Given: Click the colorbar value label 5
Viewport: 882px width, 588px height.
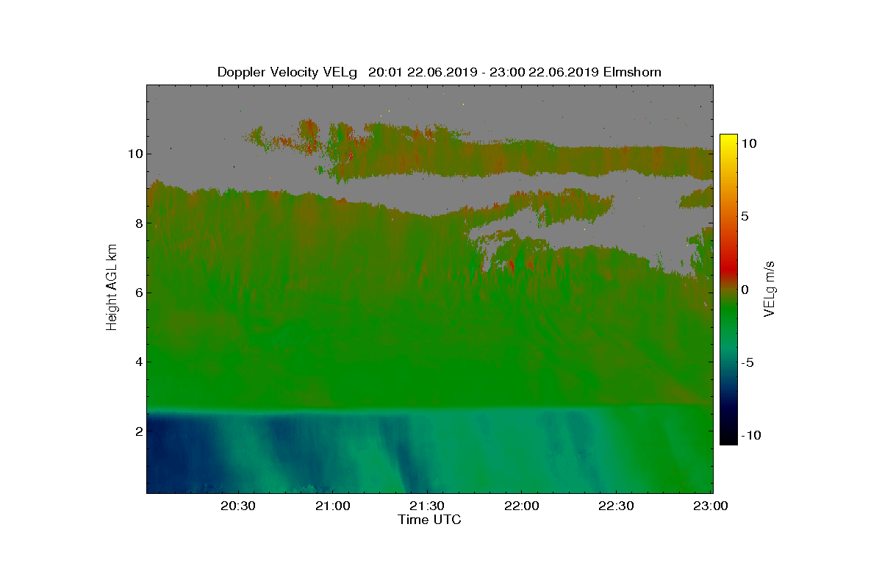Looking at the screenshot, I should [745, 216].
